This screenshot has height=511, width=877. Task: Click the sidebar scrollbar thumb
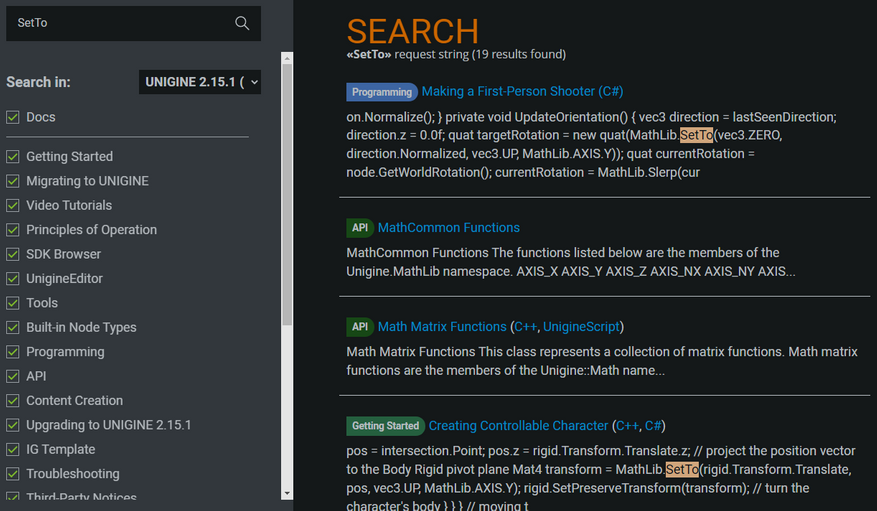(287, 195)
